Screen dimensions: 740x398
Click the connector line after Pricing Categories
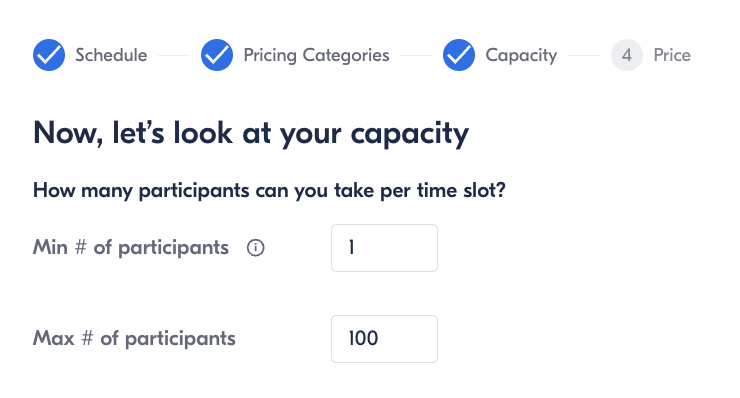(x=416, y=55)
